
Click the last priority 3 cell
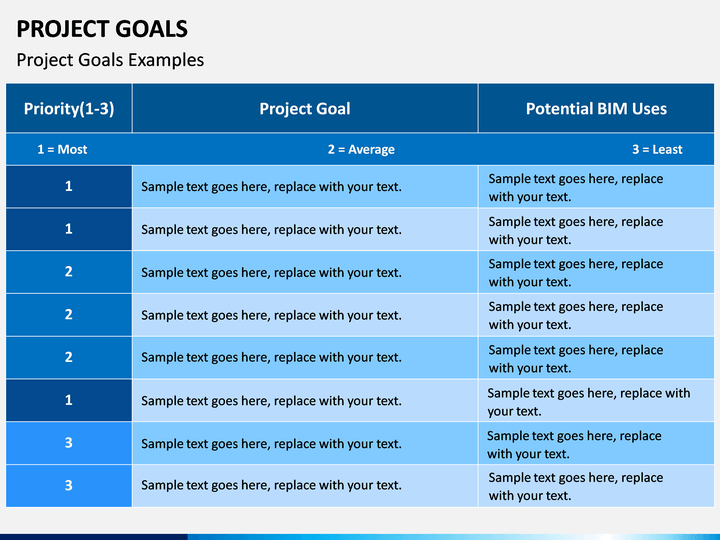(x=69, y=486)
